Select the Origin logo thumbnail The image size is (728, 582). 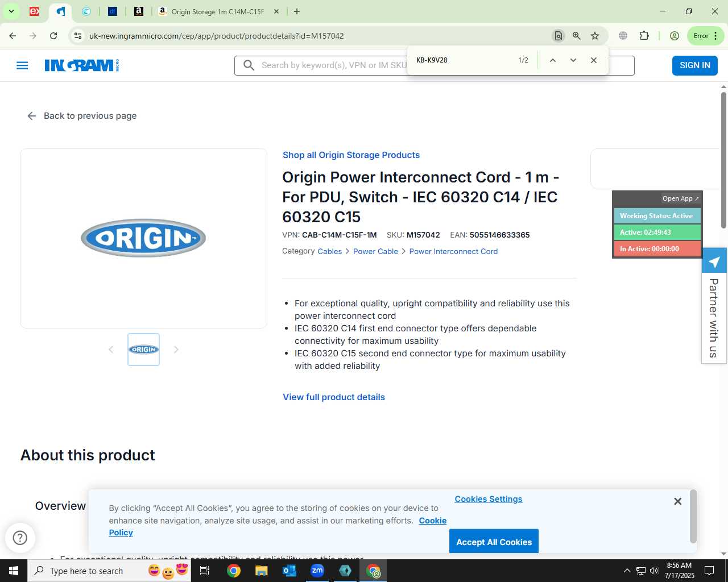[143, 350]
